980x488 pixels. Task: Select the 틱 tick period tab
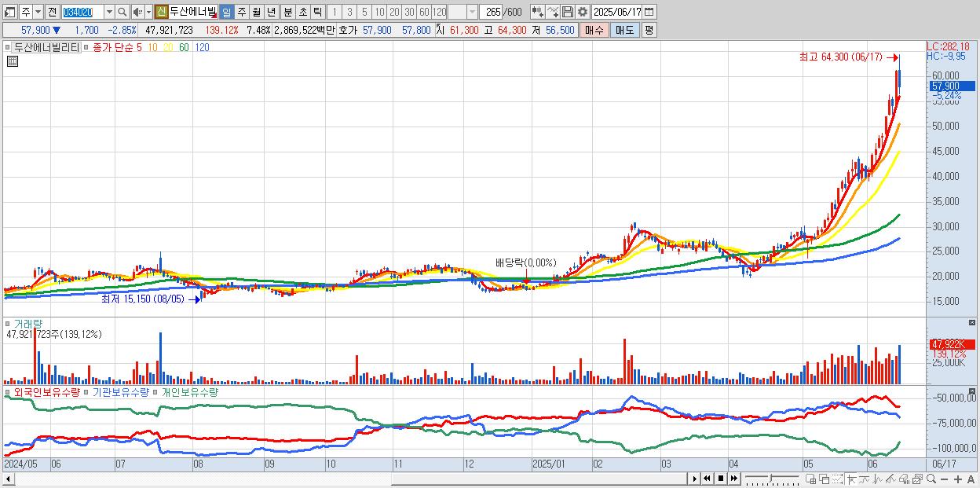point(317,12)
